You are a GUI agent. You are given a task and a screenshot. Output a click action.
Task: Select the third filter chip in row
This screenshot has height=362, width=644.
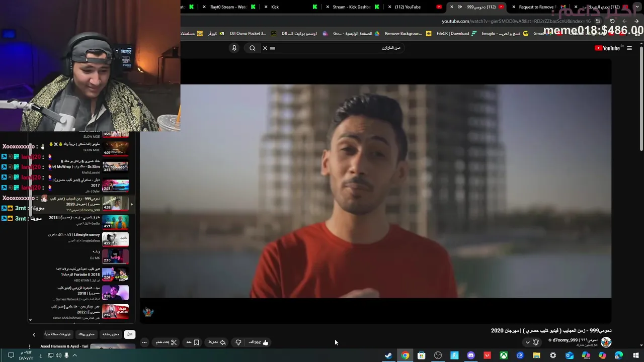[x=87, y=334]
